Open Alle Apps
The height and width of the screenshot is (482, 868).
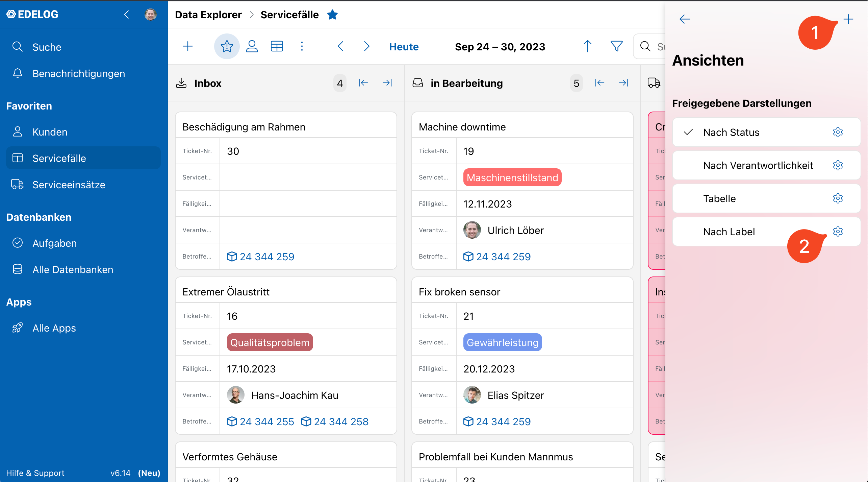(x=54, y=328)
